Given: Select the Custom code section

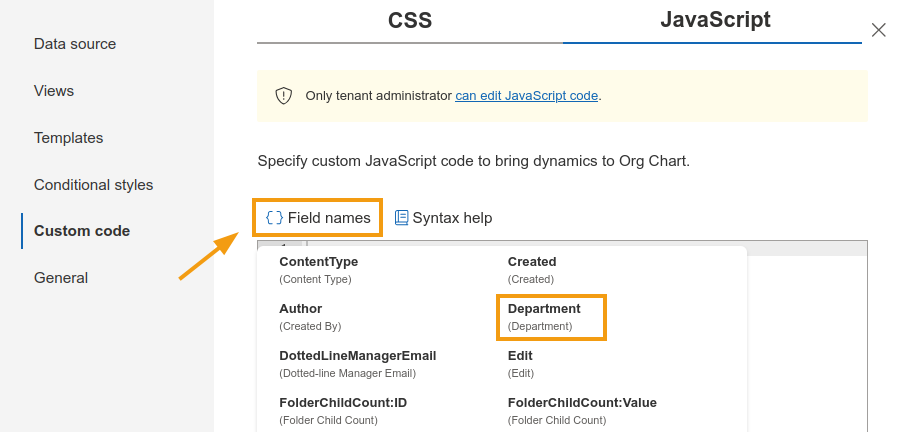Looking at the screenshot, I should pos(82,231).
